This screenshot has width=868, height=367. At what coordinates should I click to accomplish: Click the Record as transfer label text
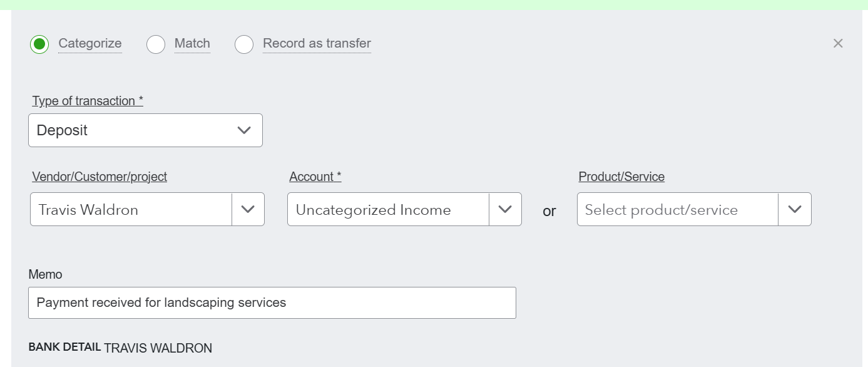(x=317, y=43)
